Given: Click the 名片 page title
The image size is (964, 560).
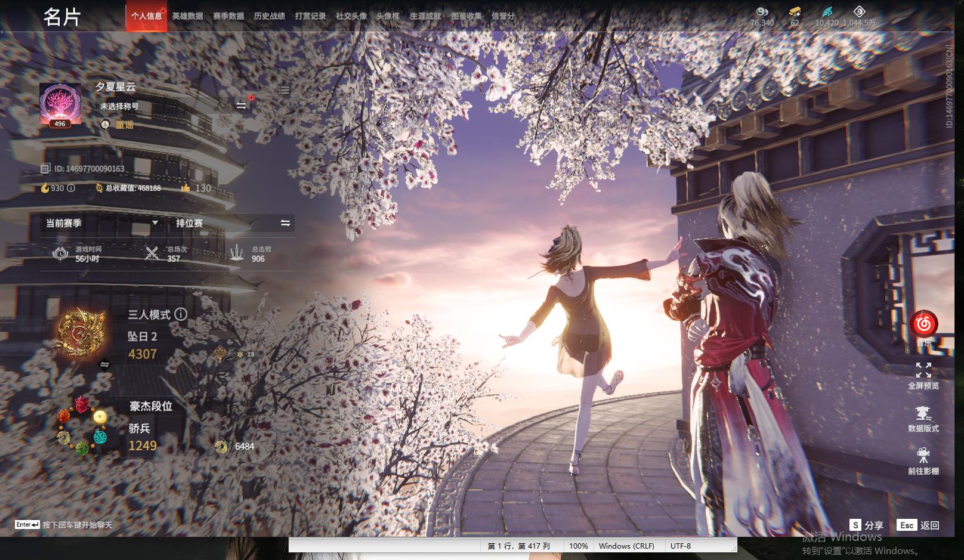Looking at the screenshot, I should click(62, 17).
